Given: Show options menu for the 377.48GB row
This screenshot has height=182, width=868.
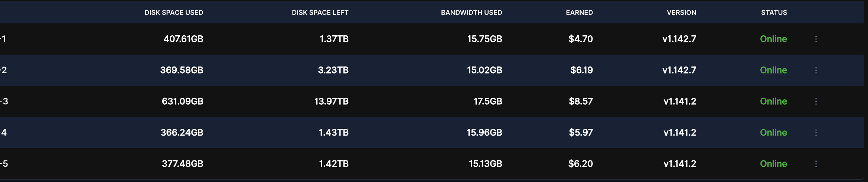Looking at the screenshot, I should coord(816,164).
